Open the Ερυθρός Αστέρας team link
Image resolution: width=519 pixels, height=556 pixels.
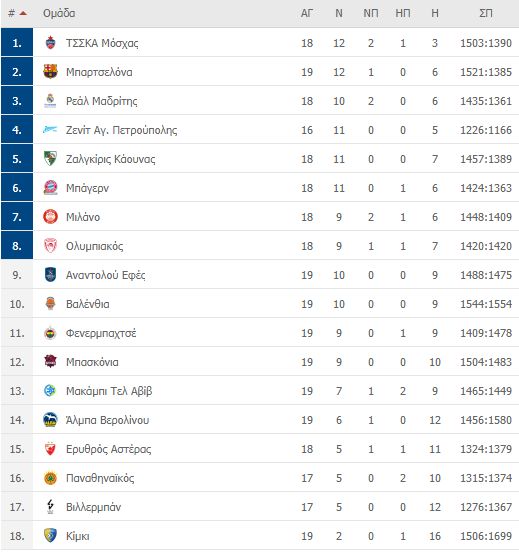[x=108, y=449]
